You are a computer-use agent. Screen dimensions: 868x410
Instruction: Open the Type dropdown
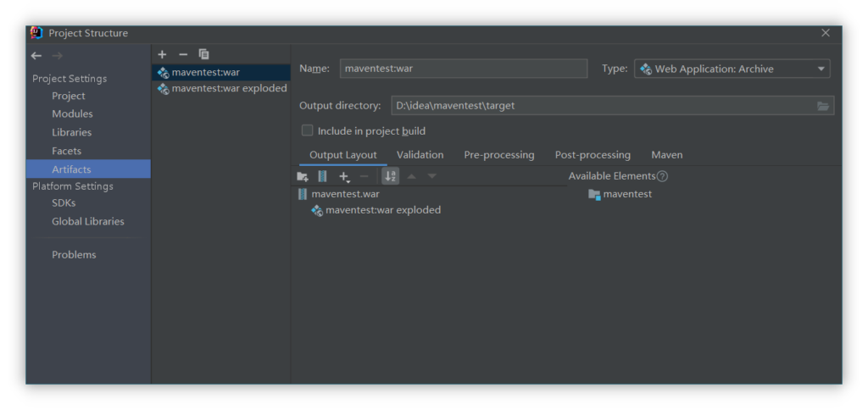[x=732, y=69]
